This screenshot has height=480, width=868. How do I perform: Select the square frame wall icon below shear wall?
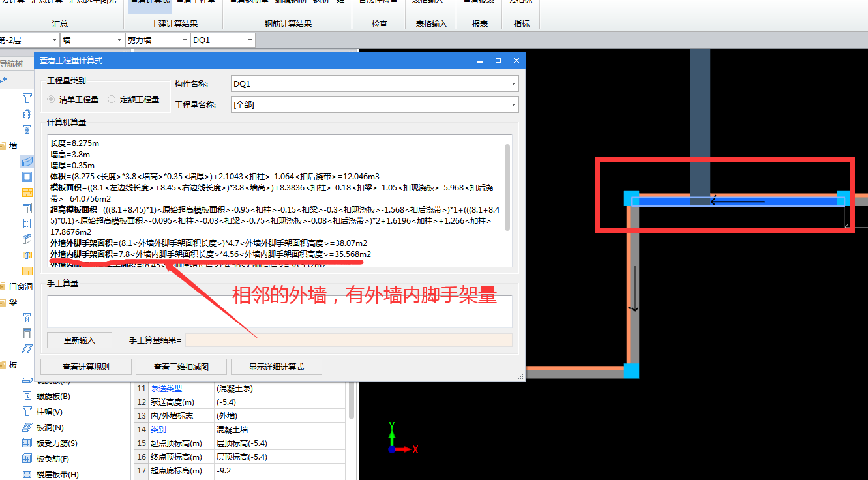pos(27,177)
